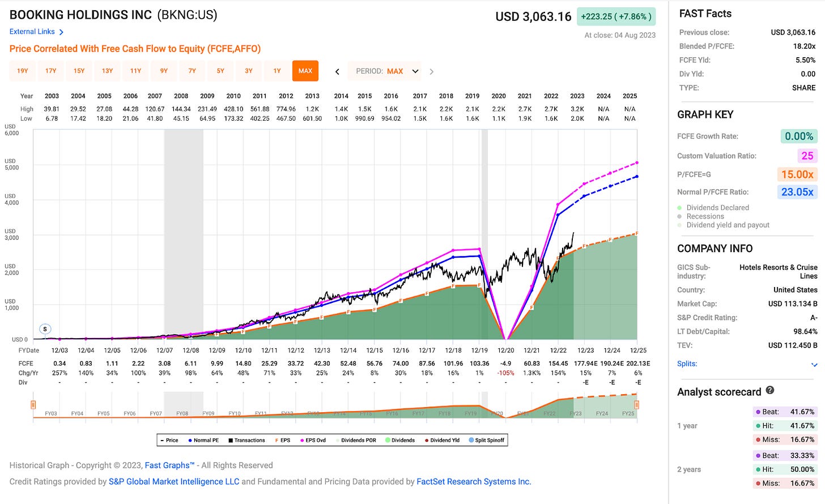Toggle Normal PE series in legend
The image size is (825, 504).
[203, 440]
